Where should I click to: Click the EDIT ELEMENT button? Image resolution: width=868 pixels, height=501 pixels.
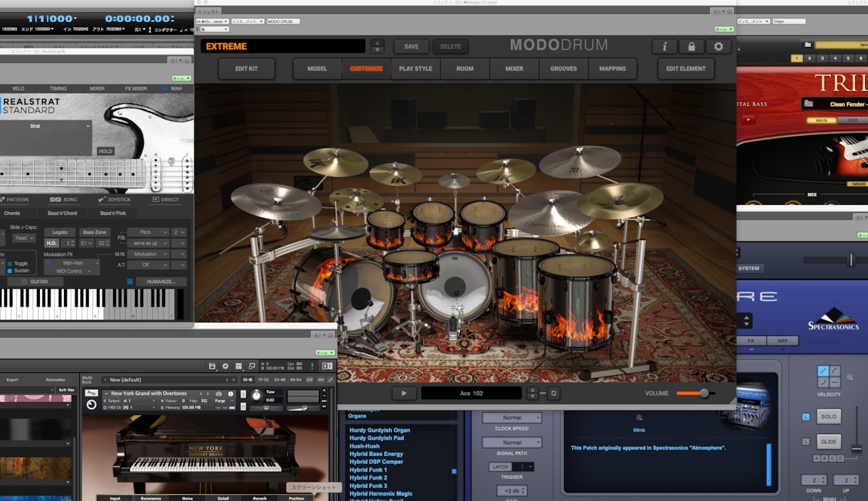coord(687,68)
